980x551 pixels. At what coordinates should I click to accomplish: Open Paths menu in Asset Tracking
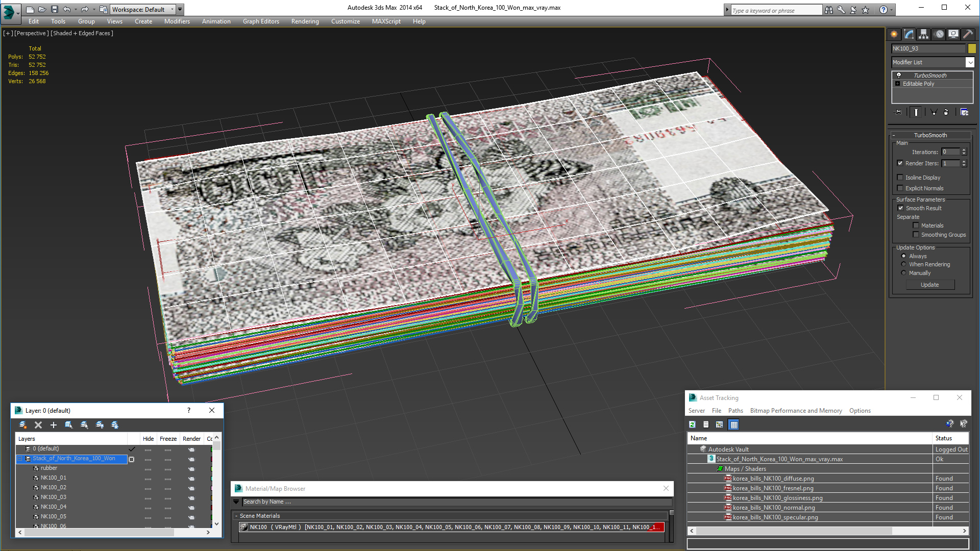pos(736,411)
